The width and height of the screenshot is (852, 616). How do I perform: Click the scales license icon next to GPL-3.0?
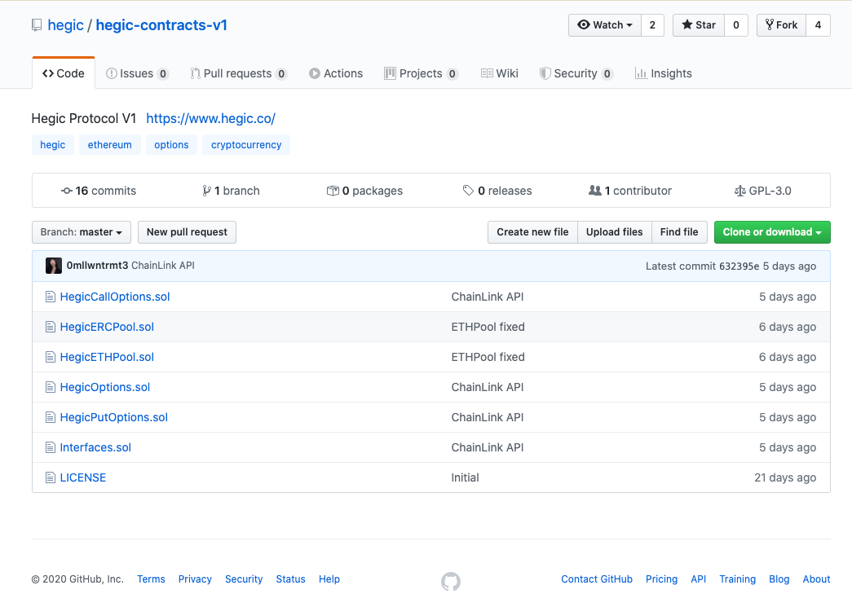tap(739, 191)
